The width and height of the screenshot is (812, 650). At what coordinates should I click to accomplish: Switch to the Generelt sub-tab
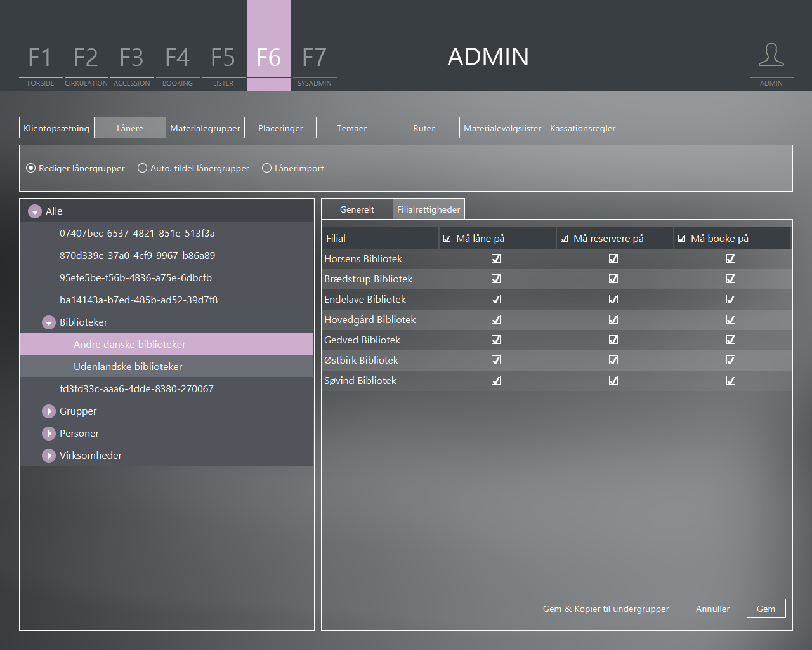point(357,209)
